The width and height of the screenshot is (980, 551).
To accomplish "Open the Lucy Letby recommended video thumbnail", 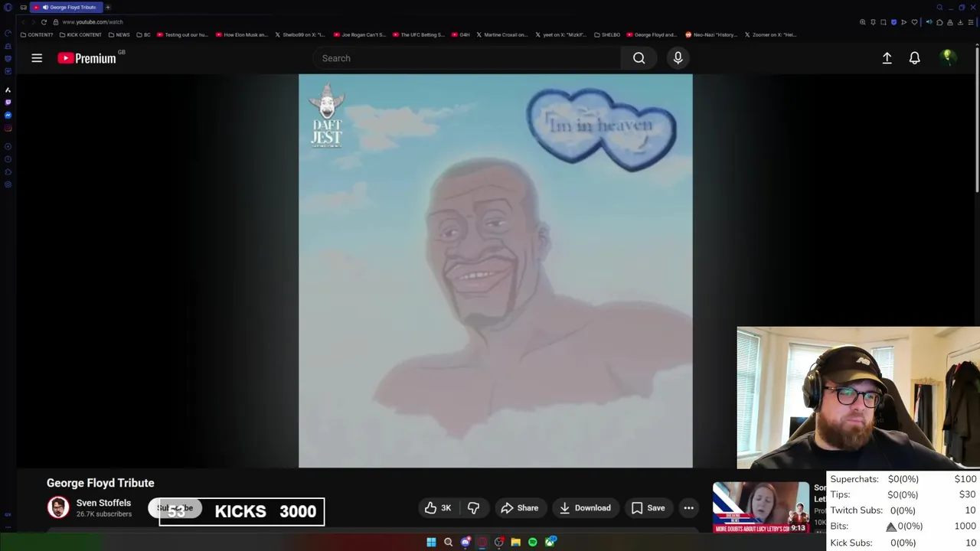I will point(760,507).
